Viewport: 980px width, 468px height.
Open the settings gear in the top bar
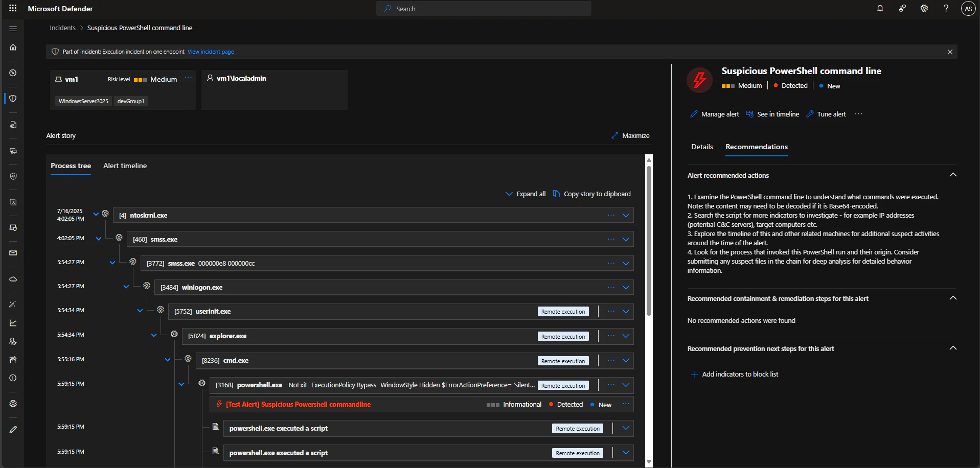[x=924, y=8]
